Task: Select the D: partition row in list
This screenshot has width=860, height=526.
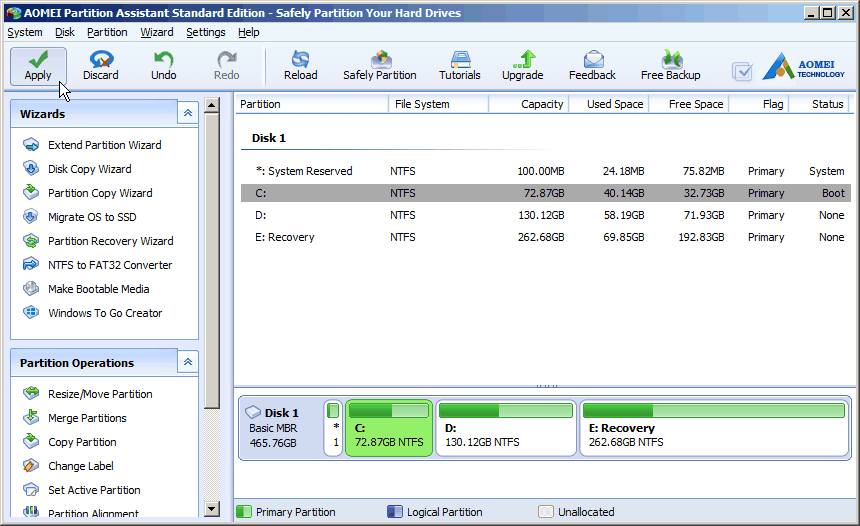Action: pyautogui.click(x=546, y=215)
